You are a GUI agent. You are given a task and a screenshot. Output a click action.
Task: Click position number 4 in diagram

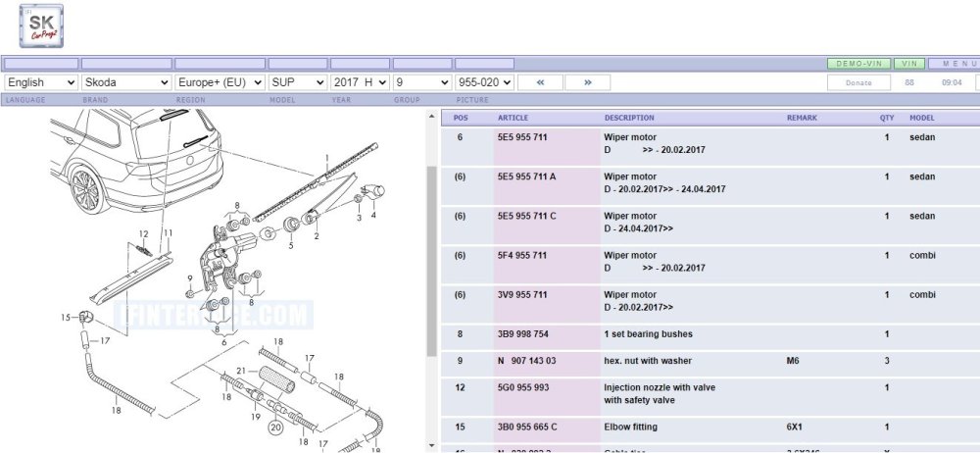pos(373,216)
